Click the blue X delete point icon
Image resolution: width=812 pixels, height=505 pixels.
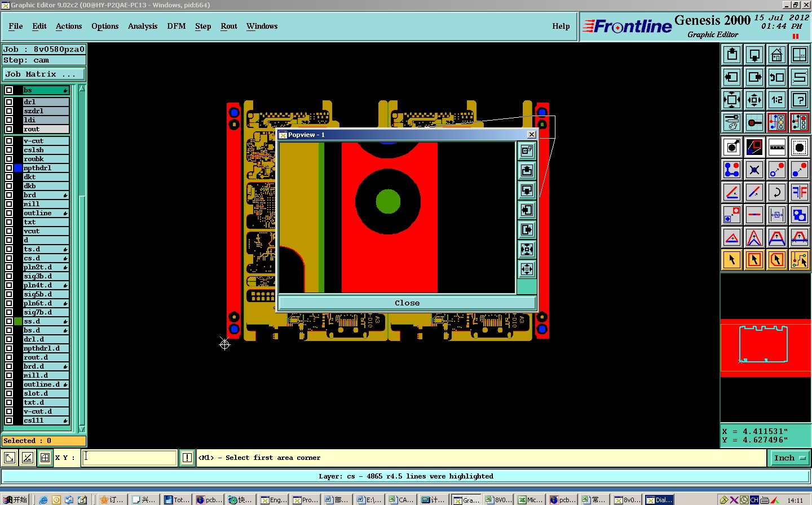point(754,170)
